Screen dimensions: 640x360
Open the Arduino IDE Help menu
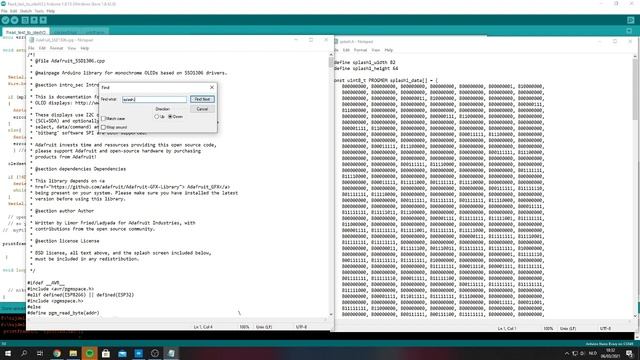pos(51,11)
